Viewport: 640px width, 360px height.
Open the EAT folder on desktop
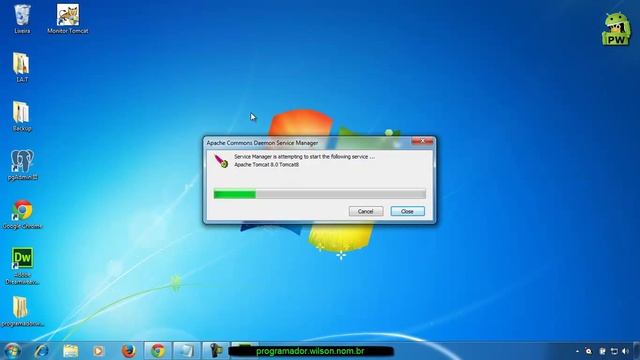pyautogui.click(x=22, y=67)
